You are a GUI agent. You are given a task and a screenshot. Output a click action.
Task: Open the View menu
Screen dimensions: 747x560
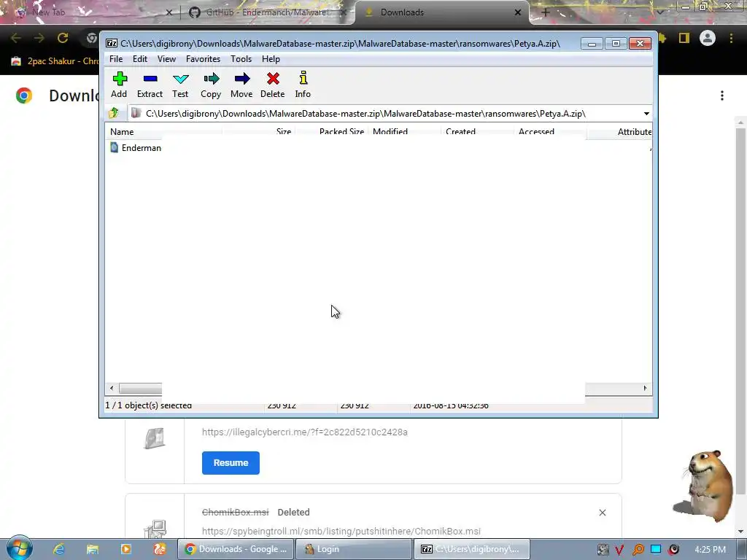167,59
